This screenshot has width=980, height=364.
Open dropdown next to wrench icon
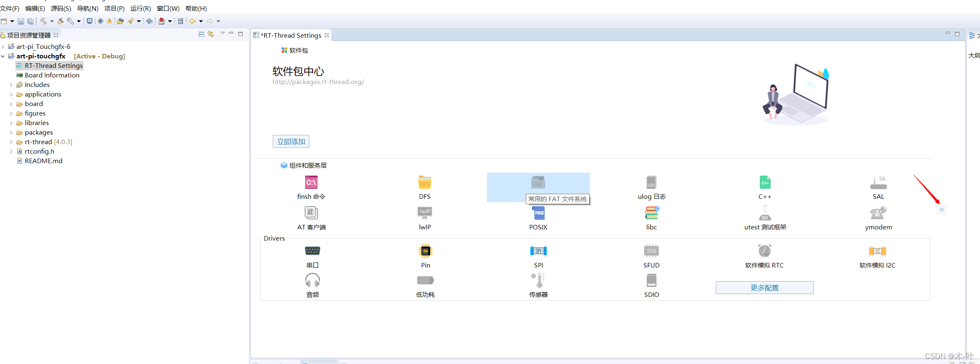[79, 21]
